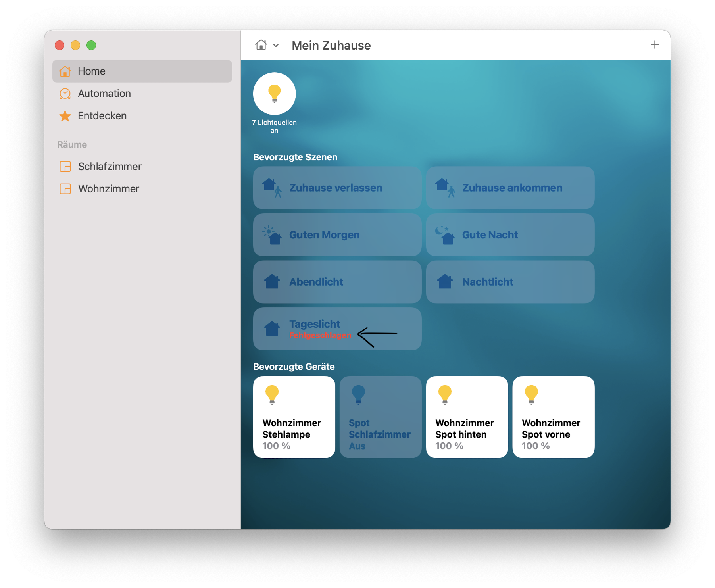Open the Home sidebar item
Image resolution: width=715 pixels, height=588 pixels.
[x=142, y=71]
